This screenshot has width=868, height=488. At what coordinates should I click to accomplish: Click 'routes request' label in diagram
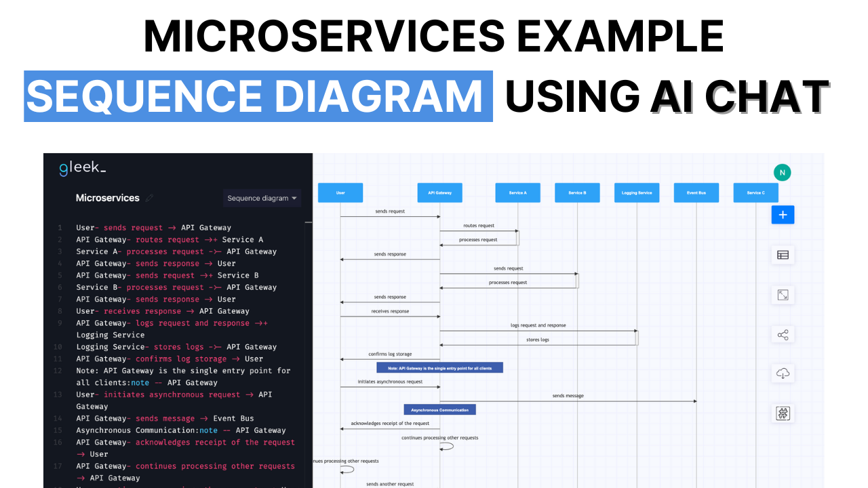coord(479,226)
